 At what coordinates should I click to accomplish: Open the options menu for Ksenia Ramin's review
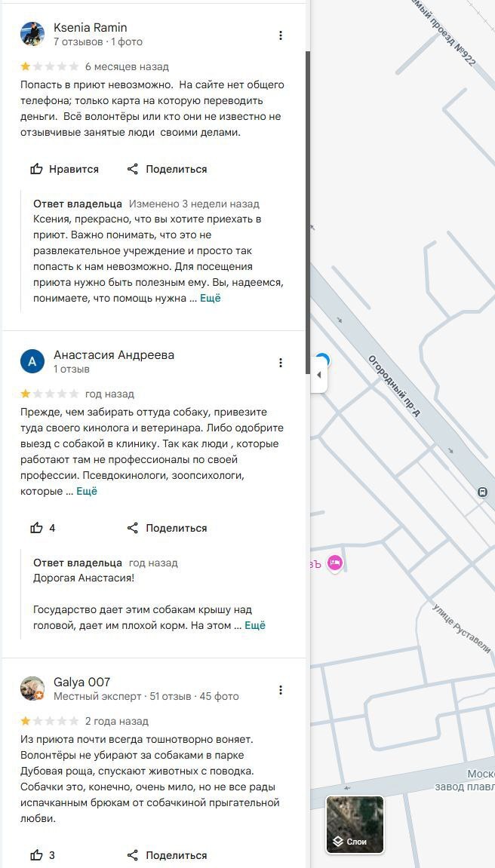click(x=281, y=35)
